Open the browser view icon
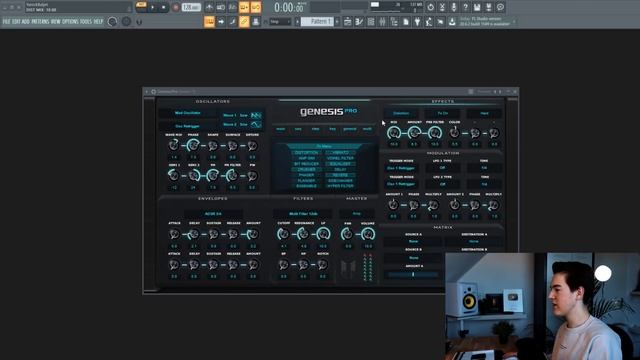Image resolution: width=640 pixels, height=360 pixels. 394,22
